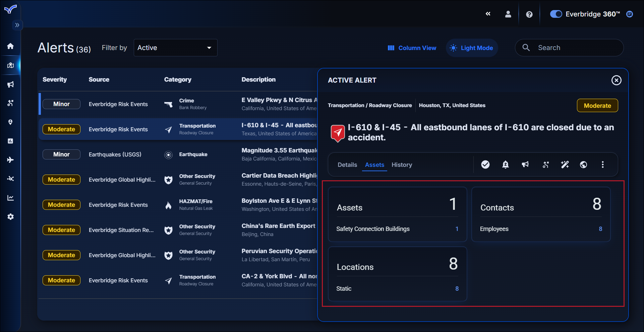Sort by Description column header
This screenshot has width=644, height=332.
(258, 80)
